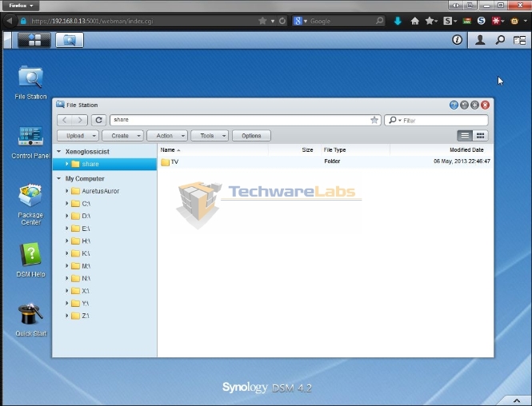Open DSM Help desktop icon
532x406 pixels.
(x=30, y=260)
